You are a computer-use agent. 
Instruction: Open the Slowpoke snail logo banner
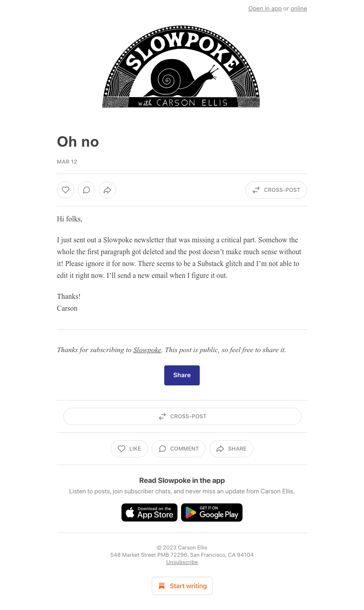(181, 67)
